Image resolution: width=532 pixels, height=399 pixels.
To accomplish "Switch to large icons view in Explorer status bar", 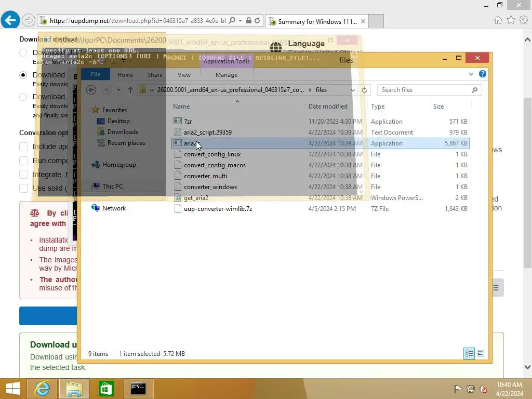I will pos(481,353).
